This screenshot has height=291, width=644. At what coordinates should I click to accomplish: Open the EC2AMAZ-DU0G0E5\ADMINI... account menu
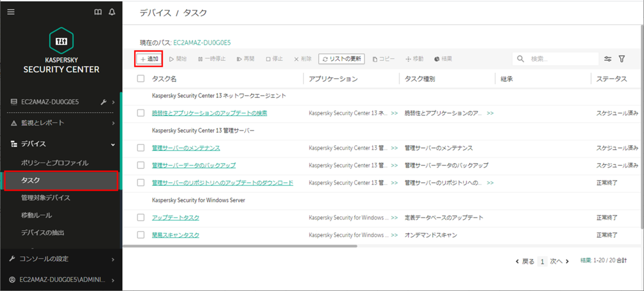[61, 280]
